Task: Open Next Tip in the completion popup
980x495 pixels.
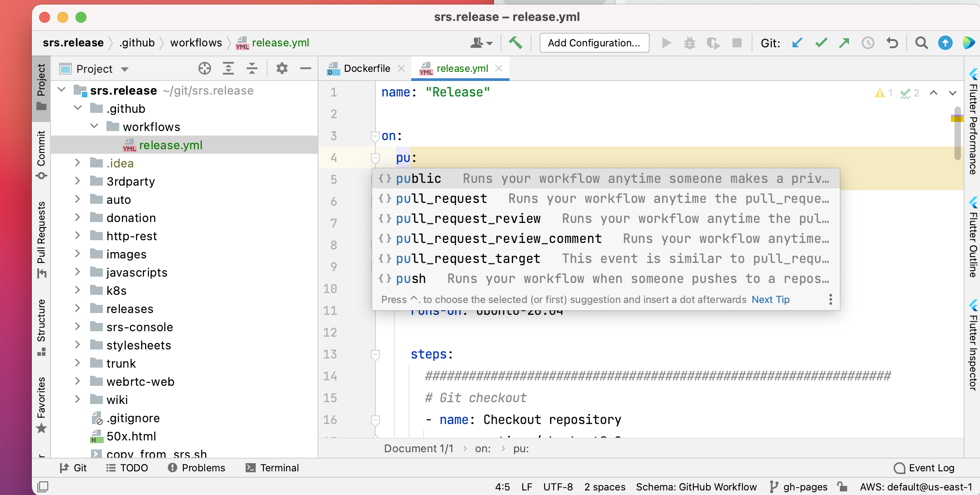Action: pos(770,299)
